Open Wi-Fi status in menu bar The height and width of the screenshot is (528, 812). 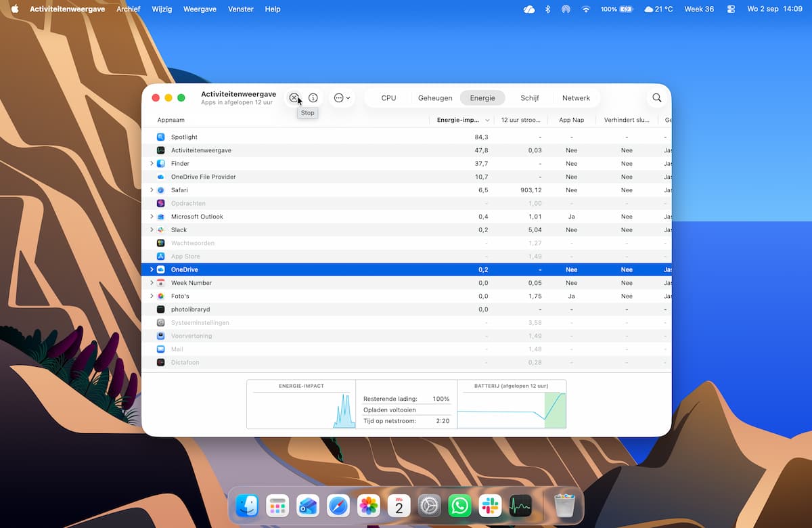click(586, 9)
